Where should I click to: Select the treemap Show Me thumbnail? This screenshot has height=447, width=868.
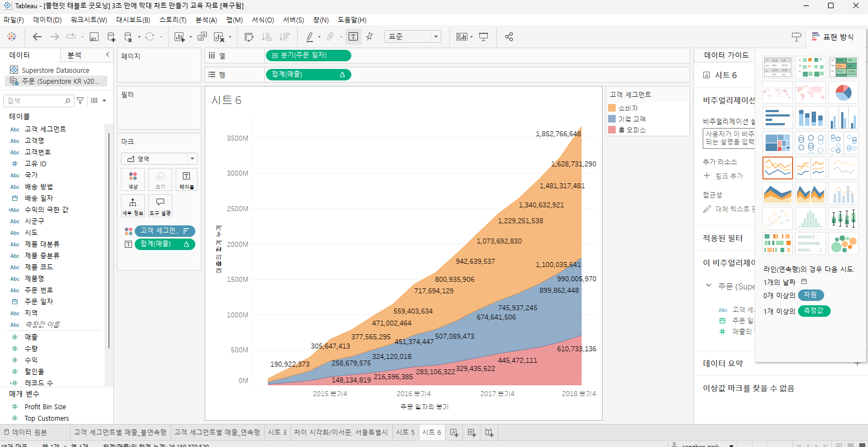[x=778, y=143]
